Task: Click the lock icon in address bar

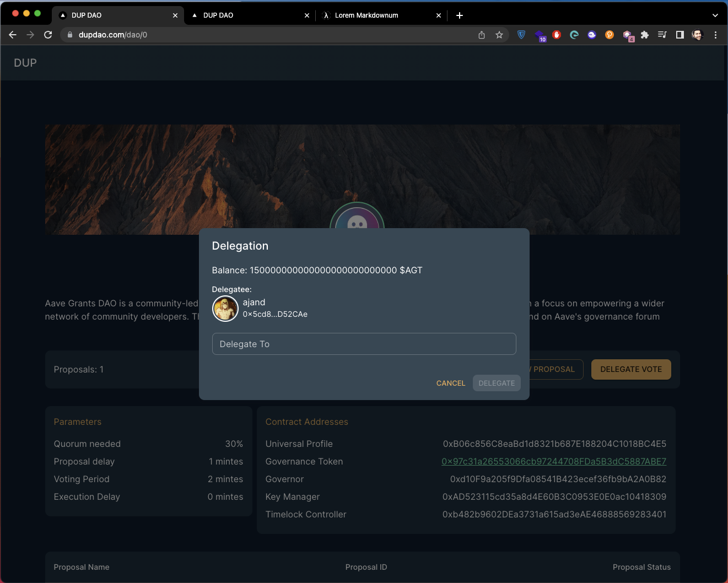Action: [69, 35]
